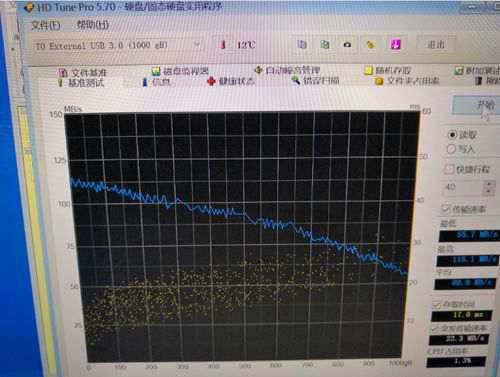Toggle the 快捷行程 short stroke checkbox

449,169
